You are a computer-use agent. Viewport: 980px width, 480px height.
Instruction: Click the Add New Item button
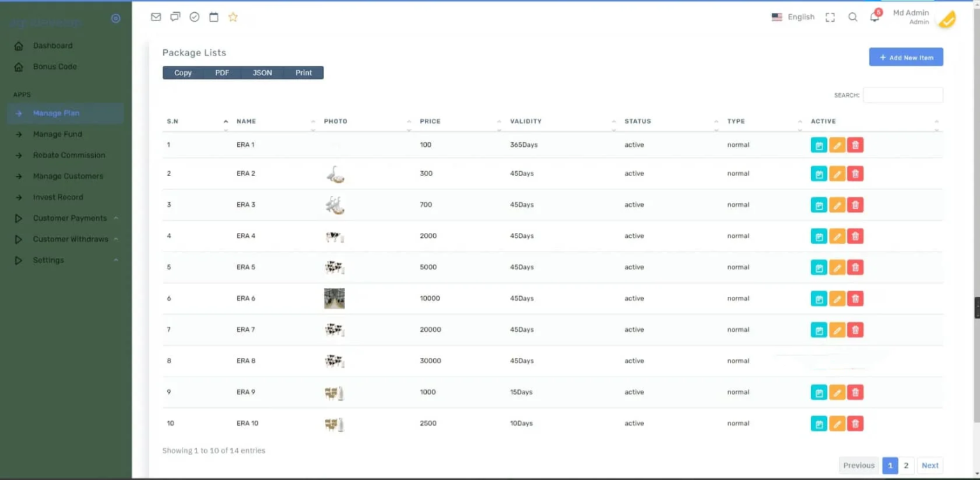(x=905, y=57)
